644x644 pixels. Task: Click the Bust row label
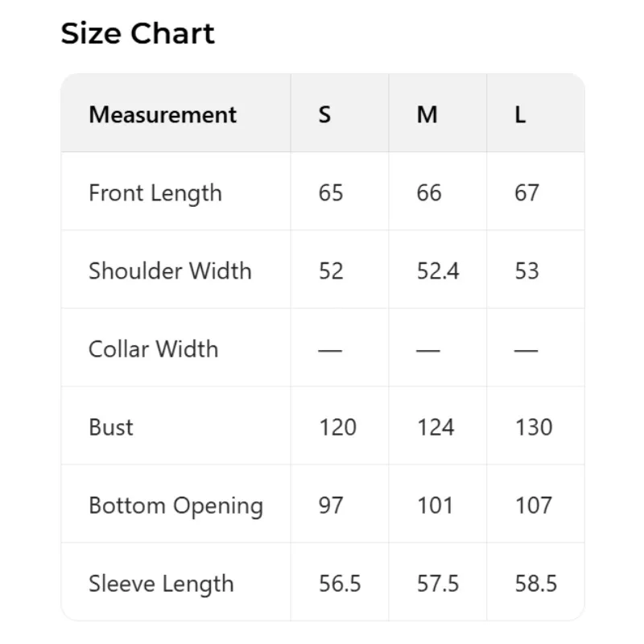click(x=111, y=427)
